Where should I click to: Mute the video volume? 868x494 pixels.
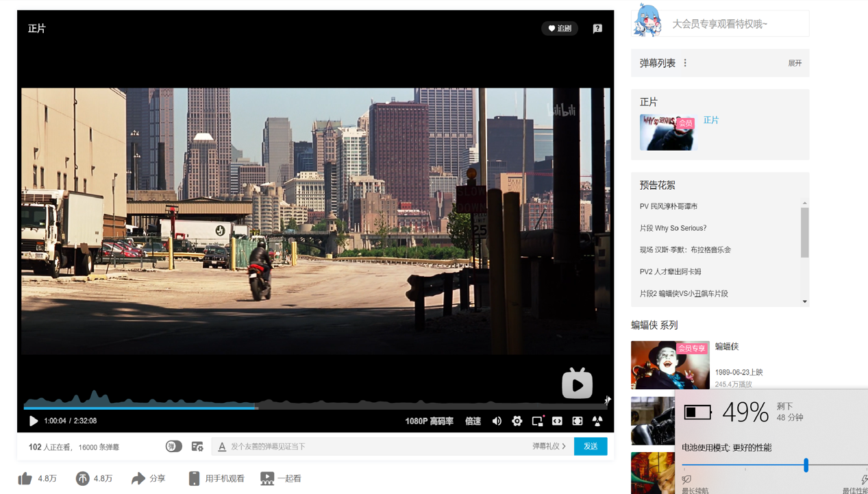click(x=497, y=421)
